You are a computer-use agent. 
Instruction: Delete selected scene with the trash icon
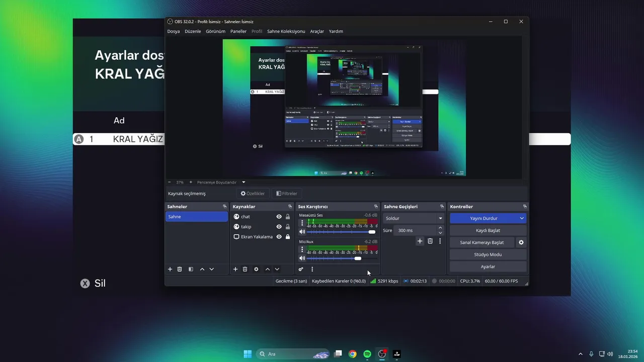click(180, 269)
